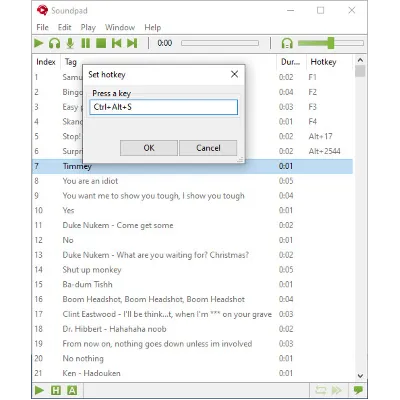Click the Press a key input field
This screenshot has width=400, height=400.
coord(163,107)
